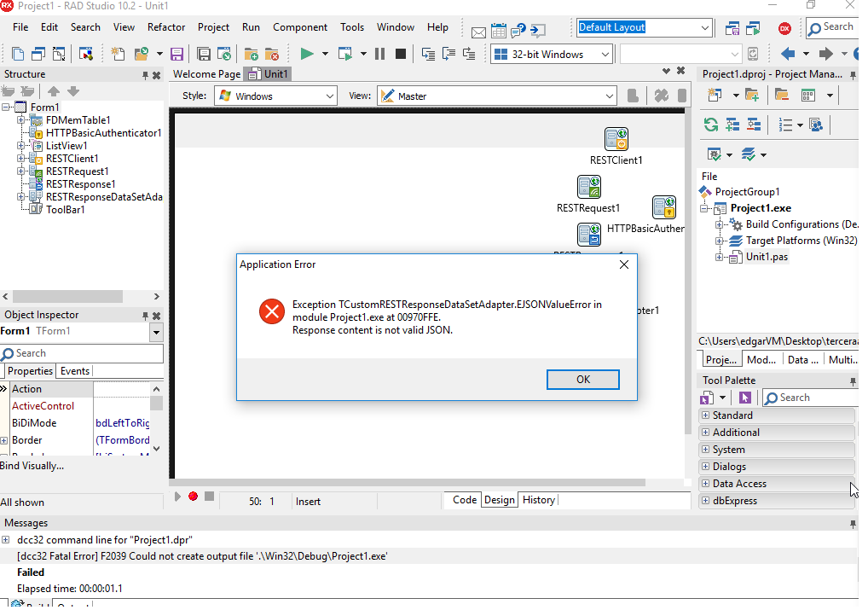Click the F2039 Fatal Error message line

click(202, 556)
